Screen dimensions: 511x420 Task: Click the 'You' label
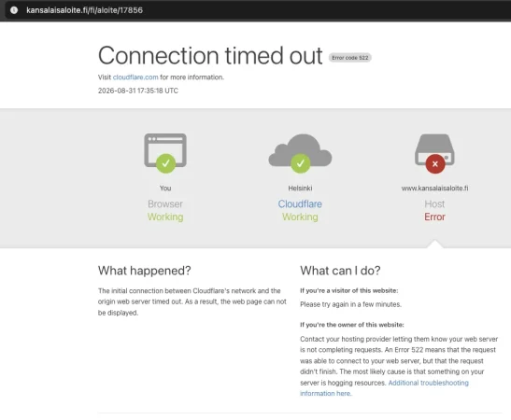point(165,188)
